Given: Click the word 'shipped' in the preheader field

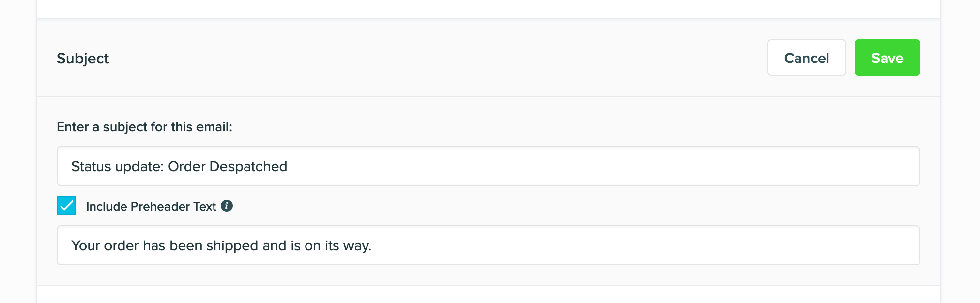Looking at the screenshot, I should 232,246.
